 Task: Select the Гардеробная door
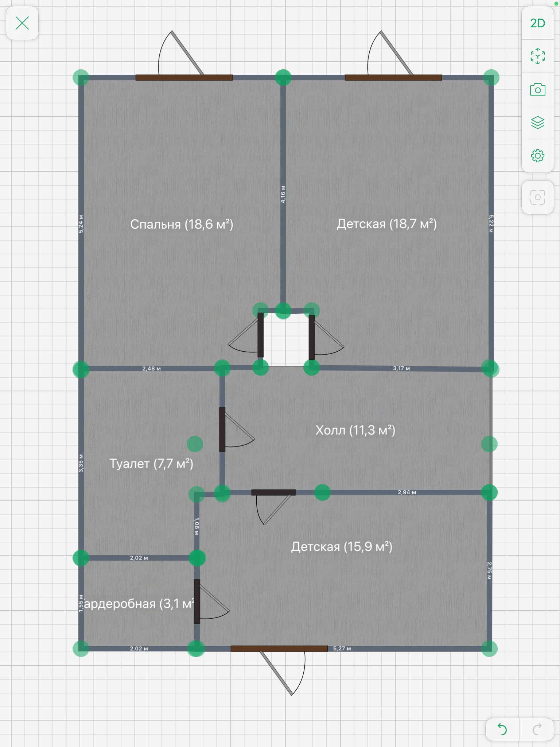coord(197,601)
